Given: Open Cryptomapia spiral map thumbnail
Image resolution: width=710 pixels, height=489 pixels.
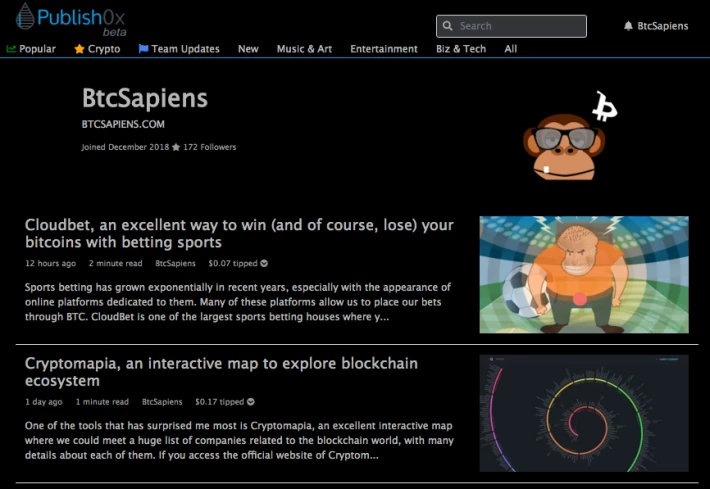Looking at the screenshot, I should coord(584,413).
